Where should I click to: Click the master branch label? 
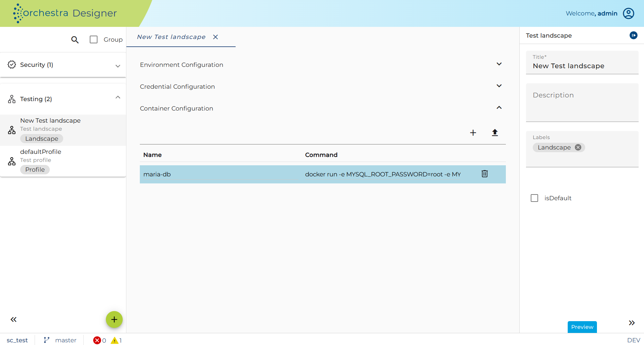(x=66, y=340)
